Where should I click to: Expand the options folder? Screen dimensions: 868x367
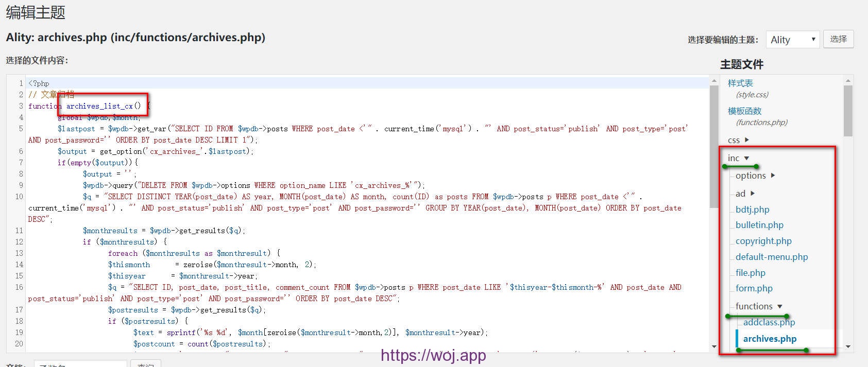click(x=755, y=176)
